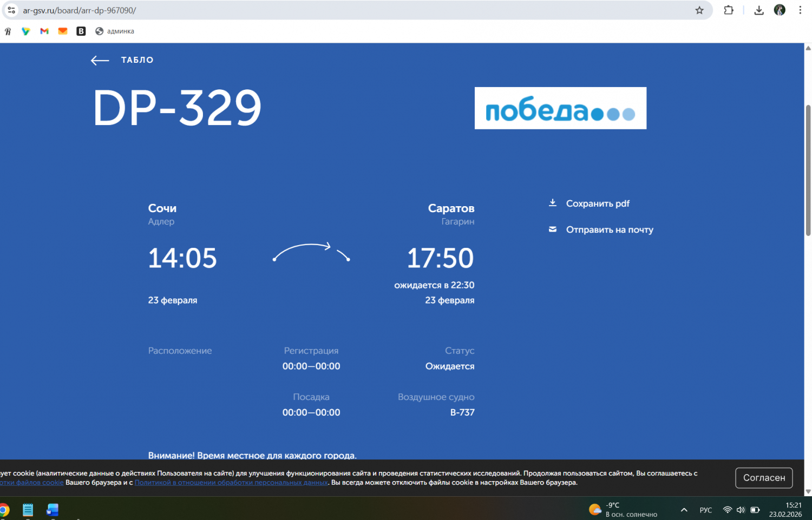Open the browser extensions puzzle icon

(729, 10)
